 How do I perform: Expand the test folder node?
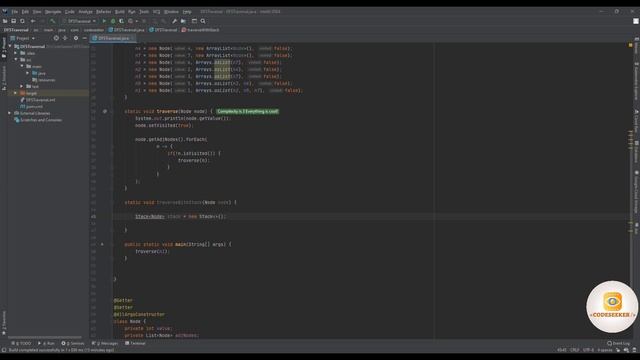[22, 86]
